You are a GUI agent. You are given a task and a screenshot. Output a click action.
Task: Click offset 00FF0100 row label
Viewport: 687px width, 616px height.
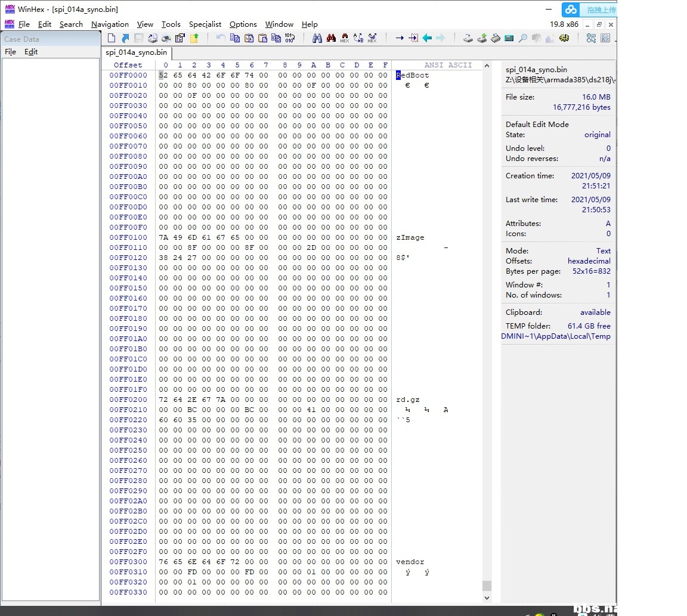(128, 237)
